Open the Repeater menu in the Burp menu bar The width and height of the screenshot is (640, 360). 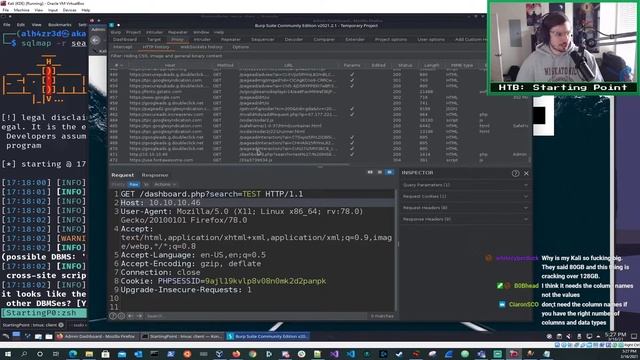coord(178,32)
